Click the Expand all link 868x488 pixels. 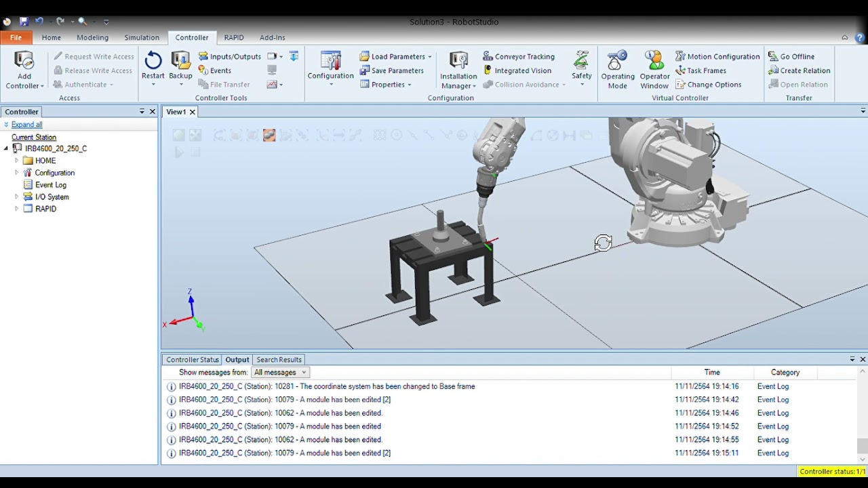(26, 125)
